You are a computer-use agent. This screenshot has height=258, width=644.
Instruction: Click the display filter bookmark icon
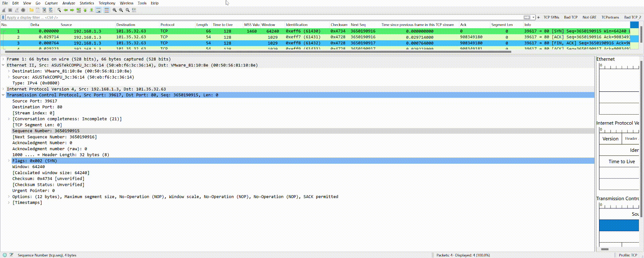click(3, 17)
